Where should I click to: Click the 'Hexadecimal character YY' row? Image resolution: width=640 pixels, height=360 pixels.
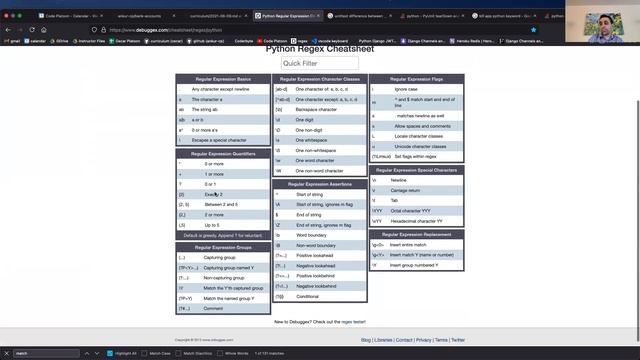[416, 221]
